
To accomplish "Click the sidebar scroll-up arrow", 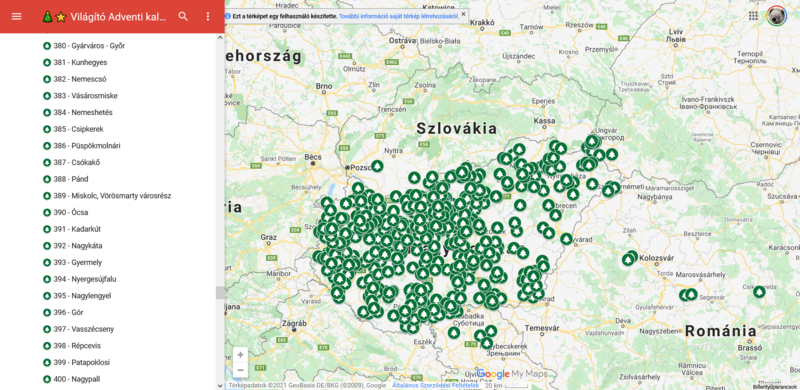I will tap(220, 37).
